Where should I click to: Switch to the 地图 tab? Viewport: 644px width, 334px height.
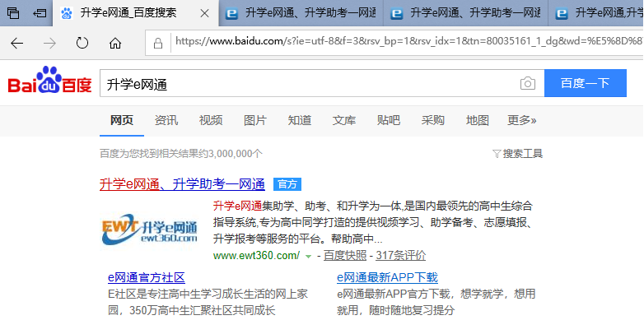click(x=478, y=120)
